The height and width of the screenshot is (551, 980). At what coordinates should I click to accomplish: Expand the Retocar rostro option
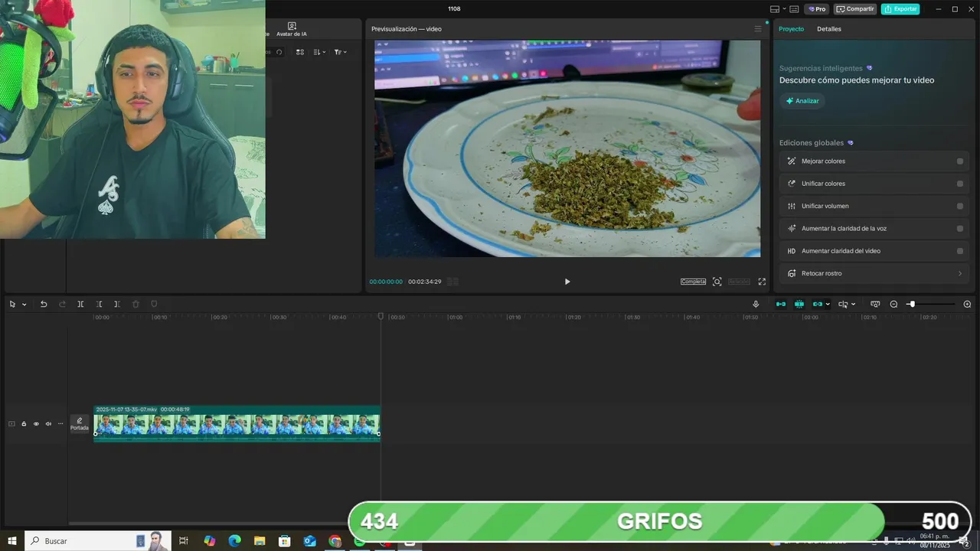(874, 273)
